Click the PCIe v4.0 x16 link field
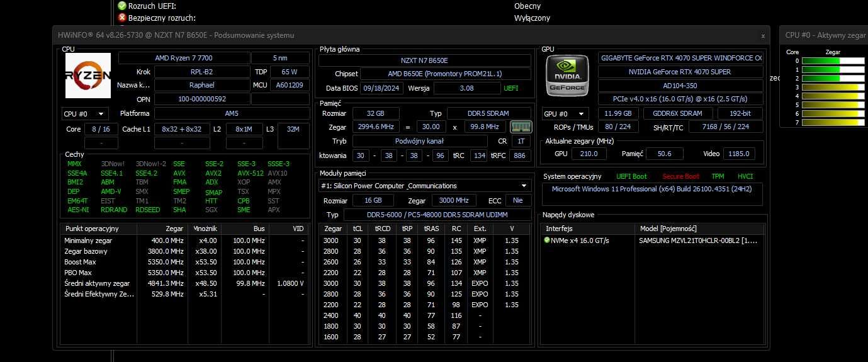 coord(680,99)
